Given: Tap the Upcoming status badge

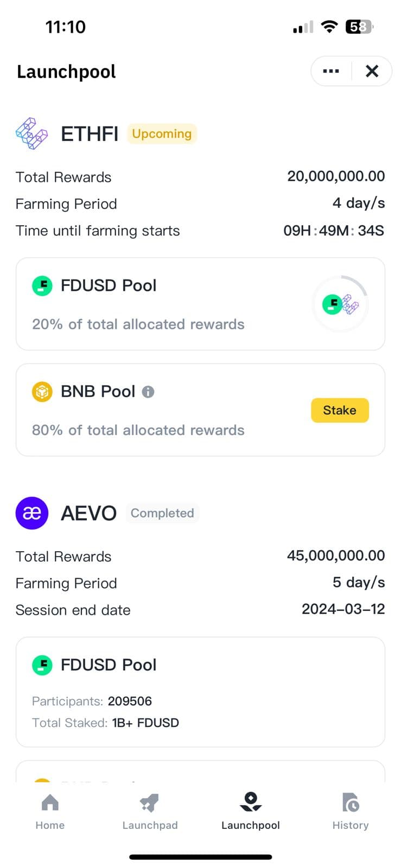Looking at the screenshot, I should point(162,133).
